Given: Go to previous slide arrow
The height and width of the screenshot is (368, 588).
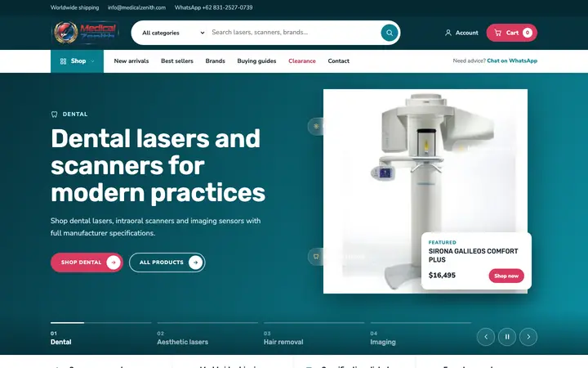Looking at the screenshot, I should [486, 337].
